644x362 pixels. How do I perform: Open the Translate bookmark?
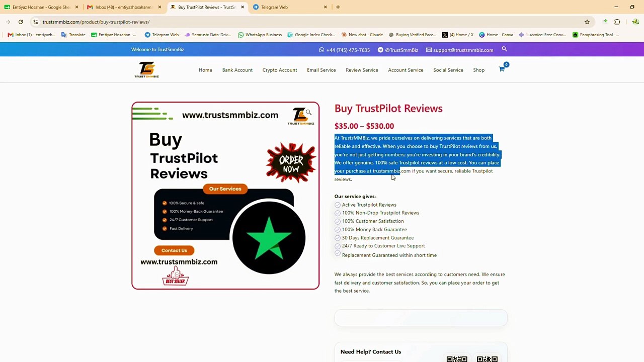(73, 35)
